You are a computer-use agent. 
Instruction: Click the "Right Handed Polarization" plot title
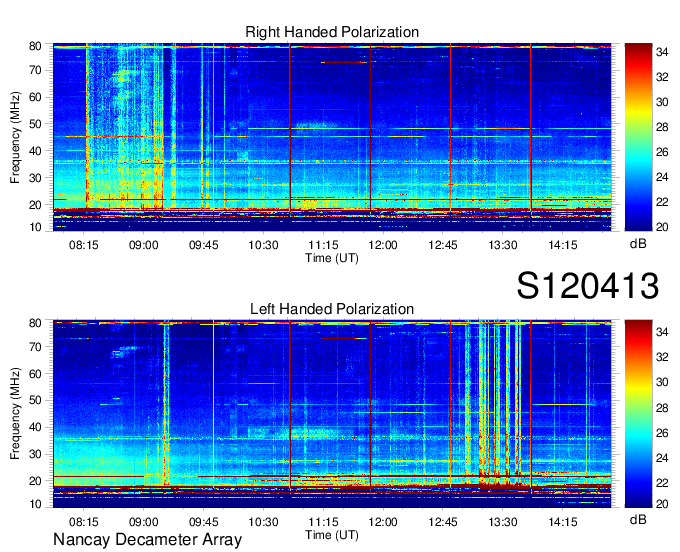click(332, 32)
